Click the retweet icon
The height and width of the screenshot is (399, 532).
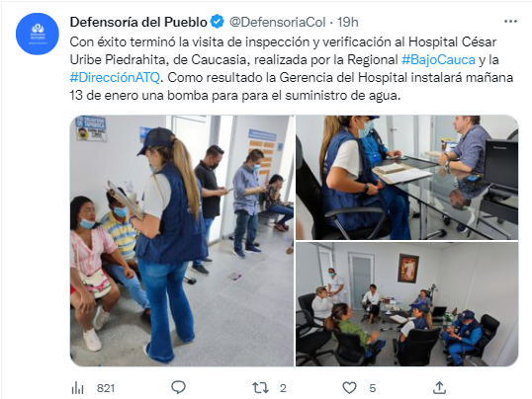point(260,387)
